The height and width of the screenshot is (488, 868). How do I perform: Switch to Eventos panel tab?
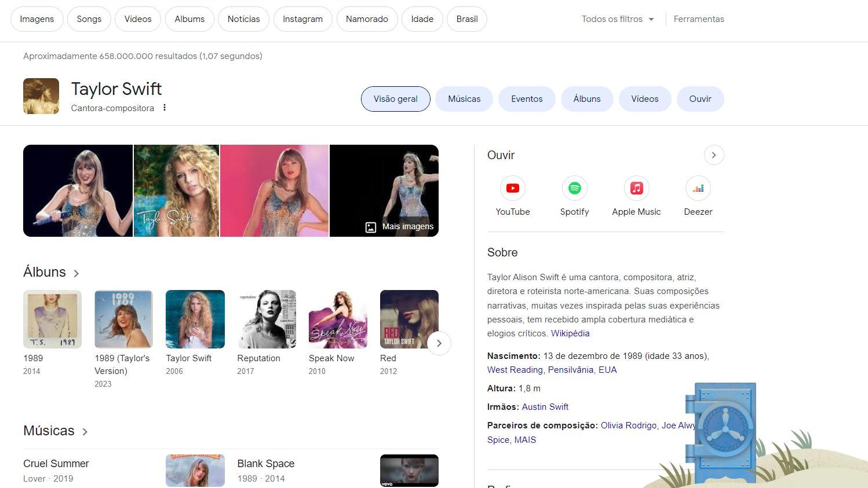point(527,99)
